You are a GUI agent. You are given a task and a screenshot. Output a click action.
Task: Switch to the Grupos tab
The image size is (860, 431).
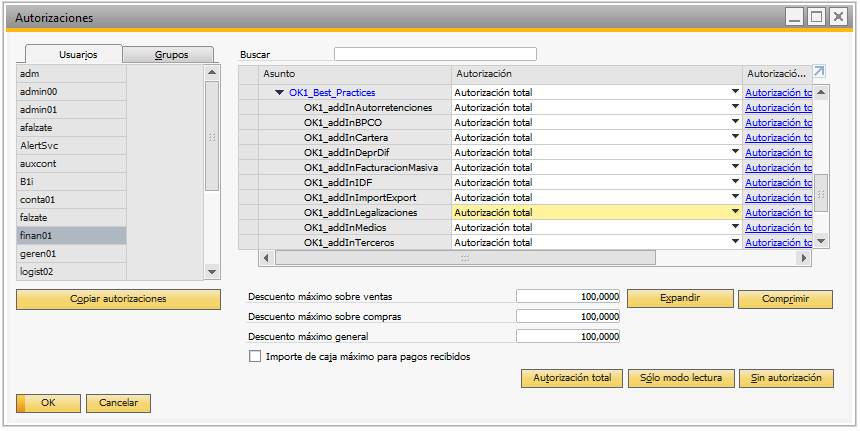170,55
